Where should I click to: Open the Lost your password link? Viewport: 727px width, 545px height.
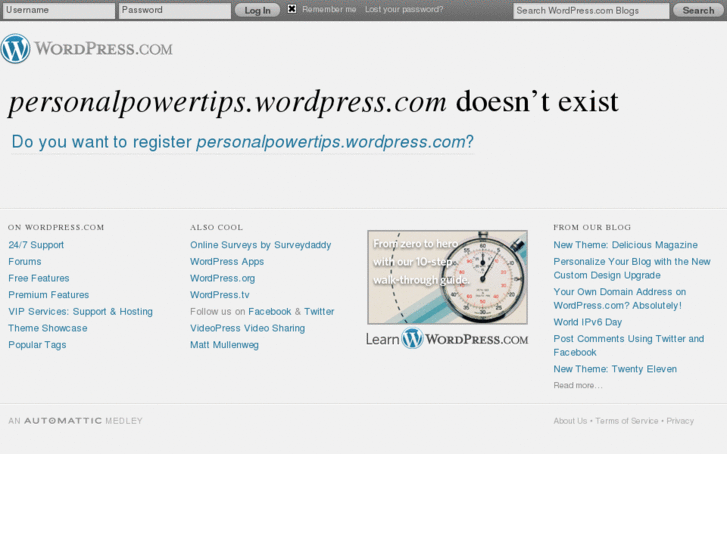(404, 9)
